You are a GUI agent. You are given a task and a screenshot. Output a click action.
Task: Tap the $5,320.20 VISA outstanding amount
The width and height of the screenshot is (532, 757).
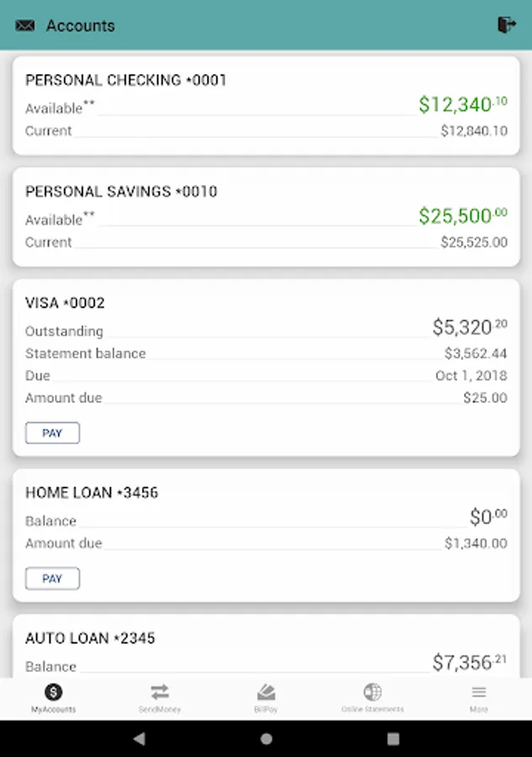pos(469,327)
